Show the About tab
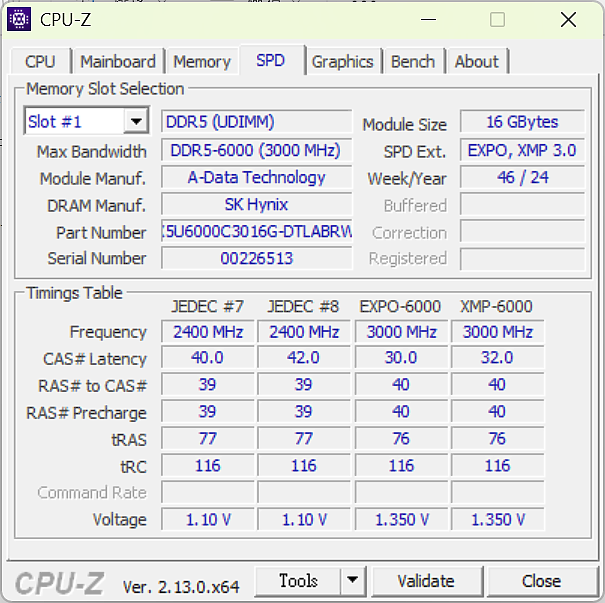Image resolution: width=605 pixels, height=603 pixels. (477, 62)
